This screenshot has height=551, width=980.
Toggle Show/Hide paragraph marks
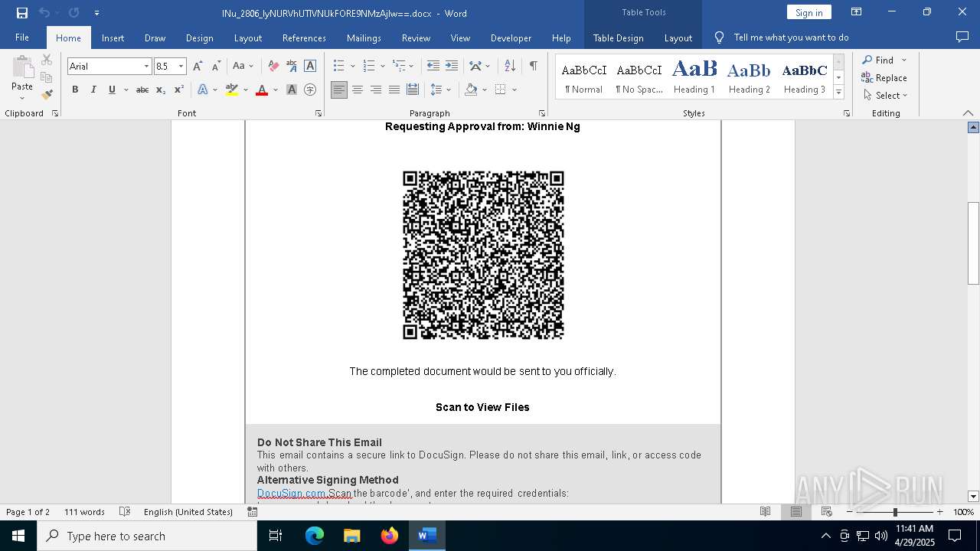pyautogui.click(x=533, y=66)
